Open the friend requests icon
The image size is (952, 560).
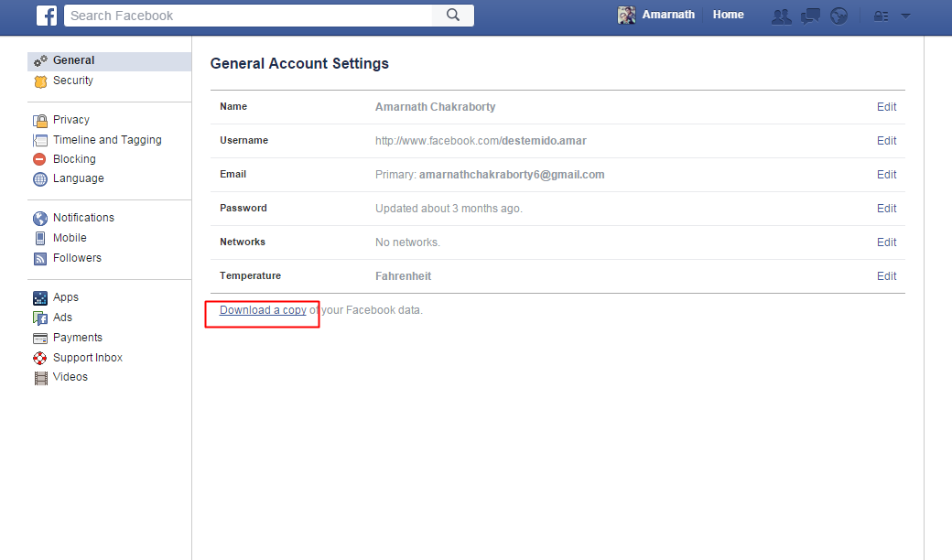point(782,16)
